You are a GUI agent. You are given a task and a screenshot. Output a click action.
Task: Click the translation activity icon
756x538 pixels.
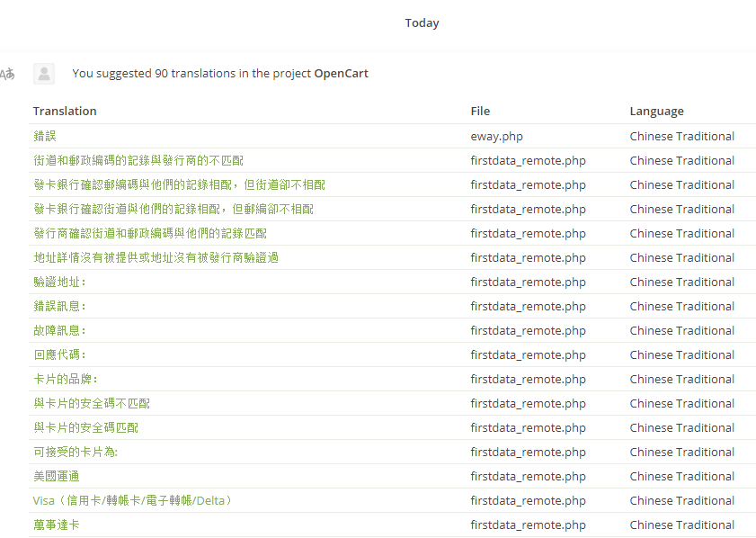click(8, 74)
